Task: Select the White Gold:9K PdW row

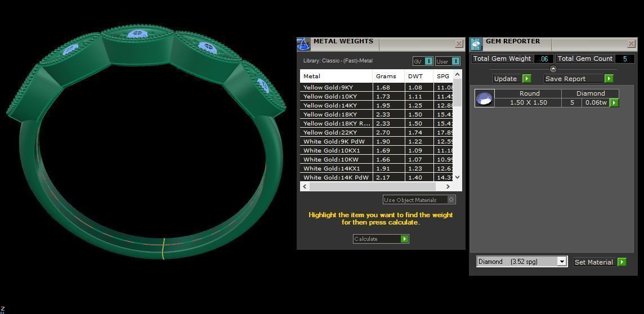Action: (x=377, y=142)
